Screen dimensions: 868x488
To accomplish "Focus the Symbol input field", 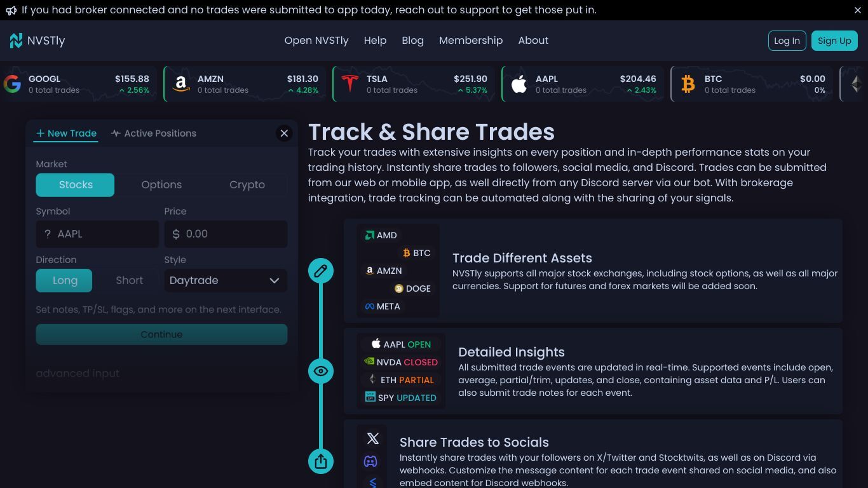I will pos(97,234).
